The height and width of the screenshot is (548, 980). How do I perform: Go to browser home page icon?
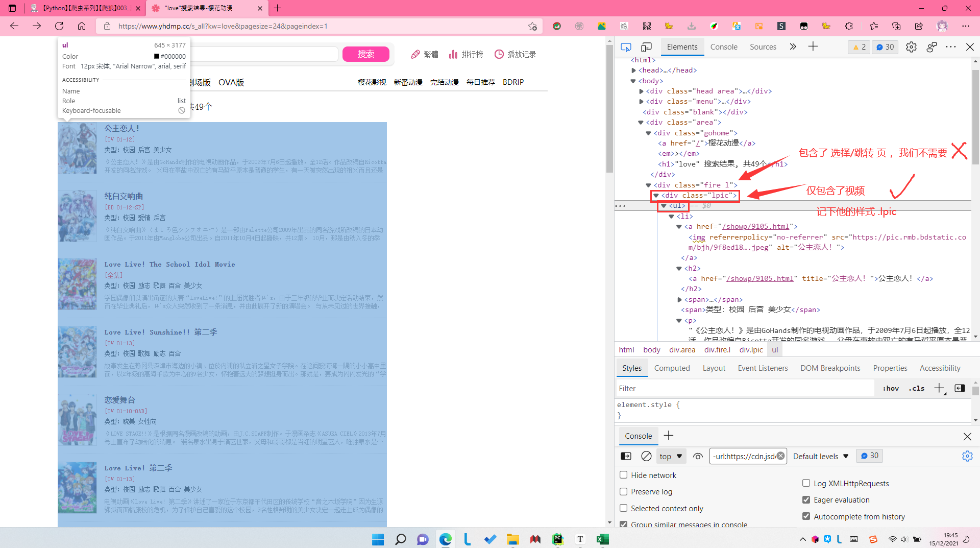82,26
